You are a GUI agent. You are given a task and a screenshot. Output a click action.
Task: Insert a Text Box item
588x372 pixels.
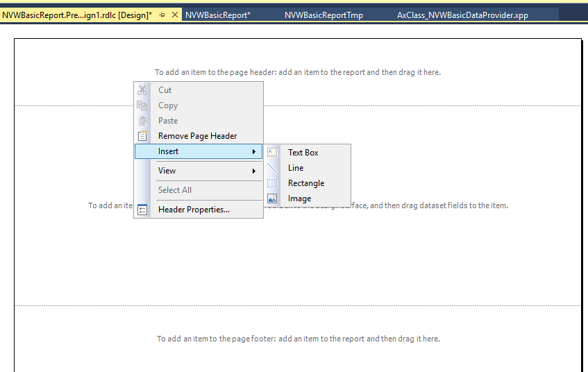click(308, 152)
